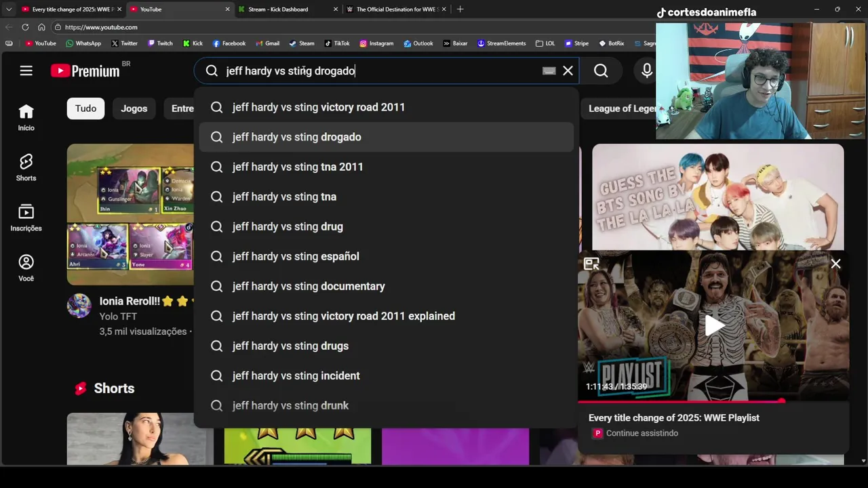This screenshot has height=488, width=868.
Task: Click the address bar URL
Action: tap(101, 27)
